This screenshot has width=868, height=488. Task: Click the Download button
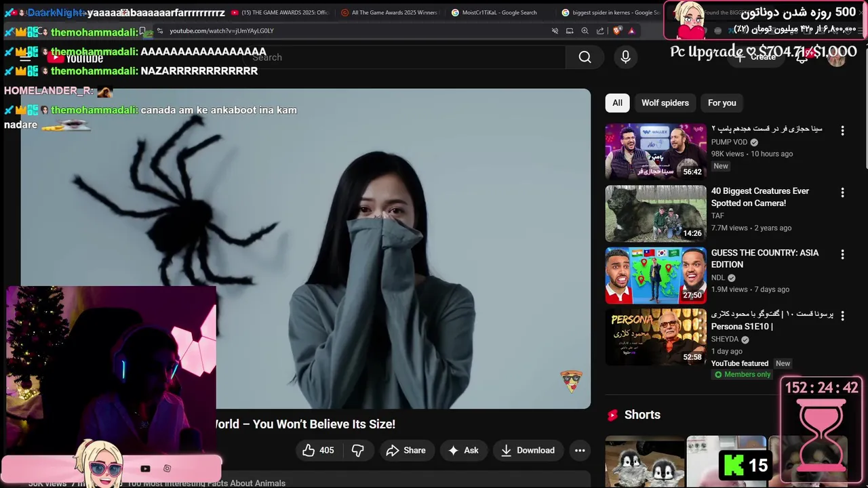tap(528, 450)
